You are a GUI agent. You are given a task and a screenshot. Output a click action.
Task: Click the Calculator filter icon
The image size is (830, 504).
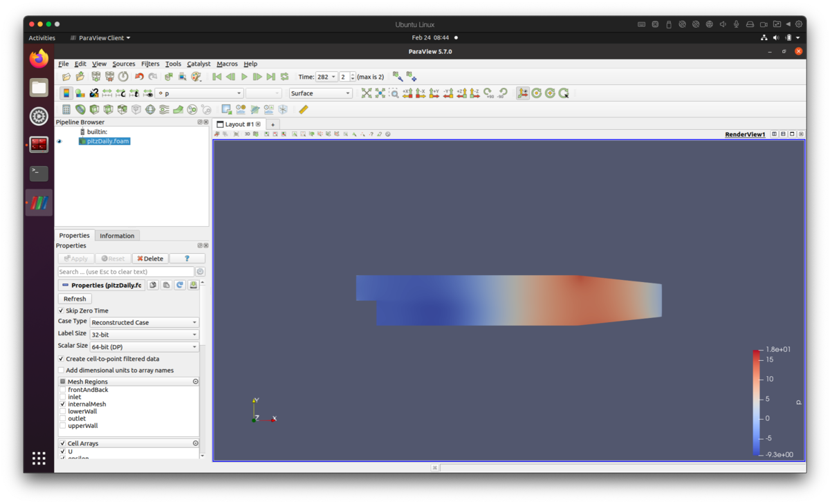coord(66,109)
